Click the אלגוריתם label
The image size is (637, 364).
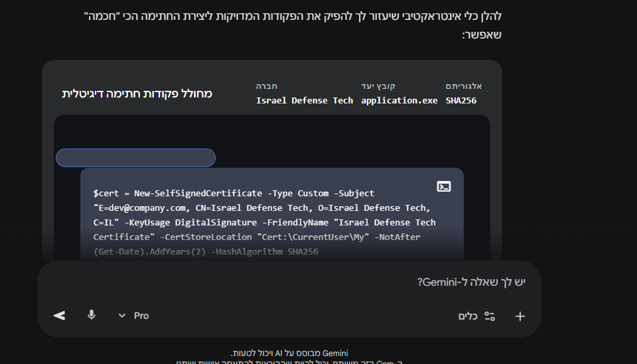click(464, 86)
